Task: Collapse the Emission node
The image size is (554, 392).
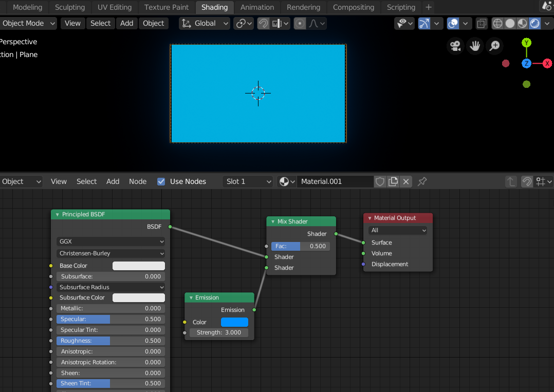Action: click(x=191, y=297)
